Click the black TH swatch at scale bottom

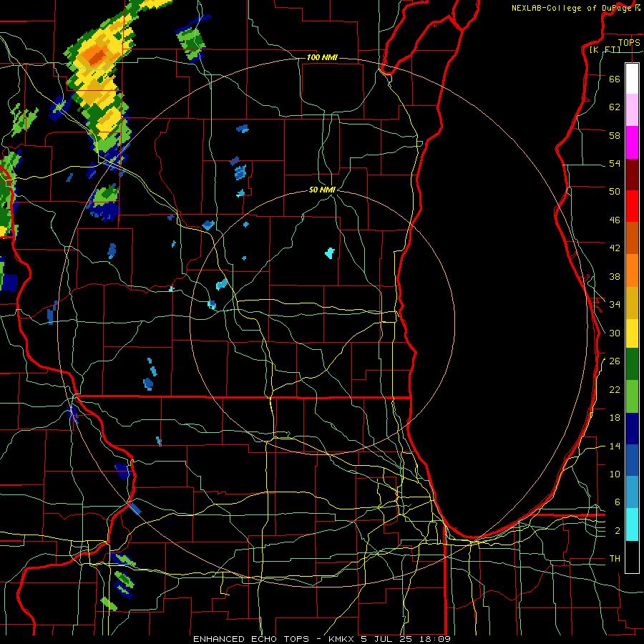[632, 557]
